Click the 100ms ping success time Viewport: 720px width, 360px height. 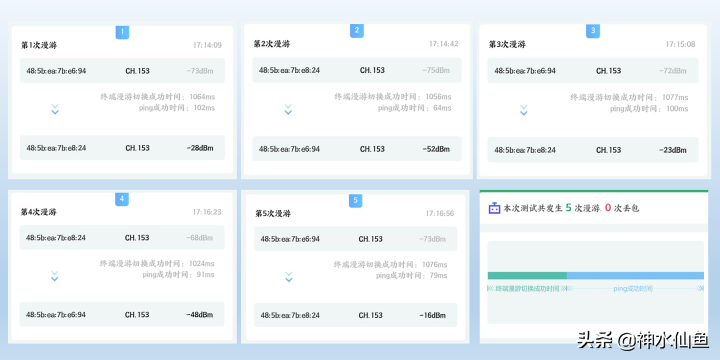point(677,109)
